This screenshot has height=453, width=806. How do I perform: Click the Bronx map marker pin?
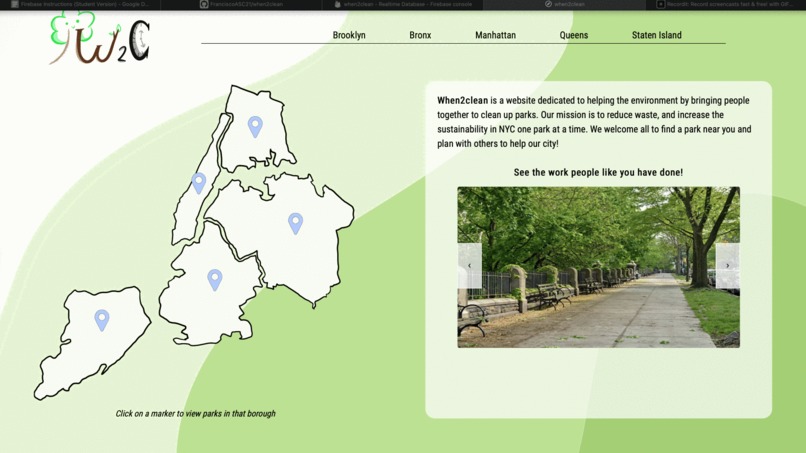[x=255, y=126]
